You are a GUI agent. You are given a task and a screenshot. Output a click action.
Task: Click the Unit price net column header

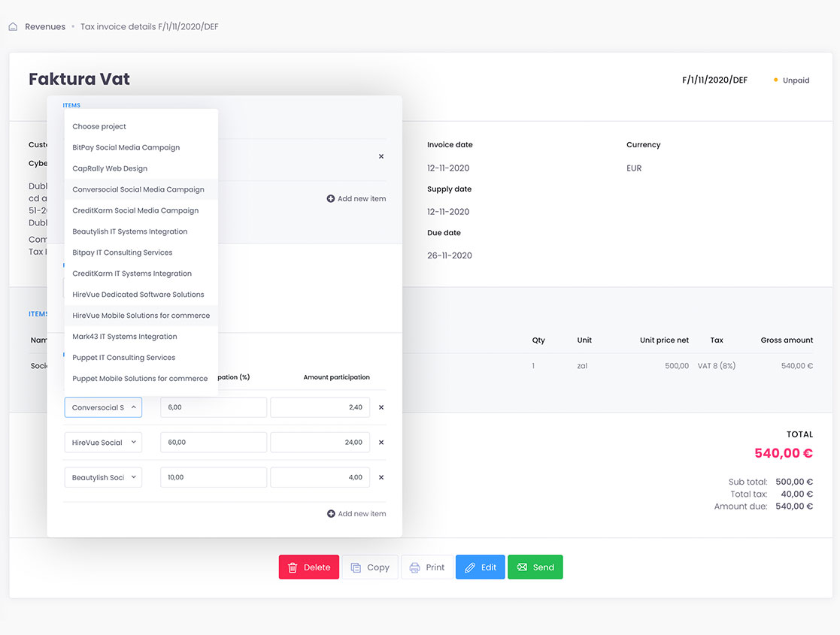664,340
